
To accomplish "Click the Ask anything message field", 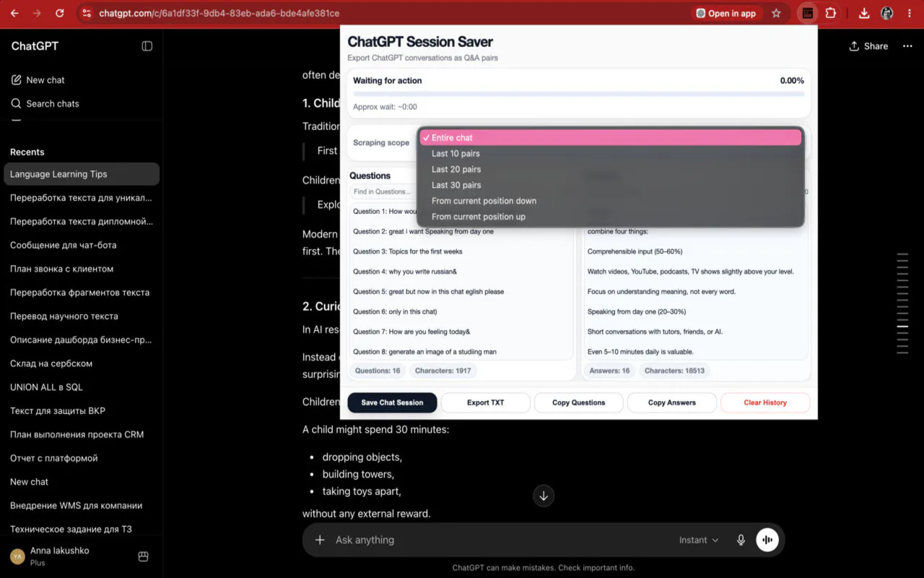I will pyautogui.click(x=502, y=540).
